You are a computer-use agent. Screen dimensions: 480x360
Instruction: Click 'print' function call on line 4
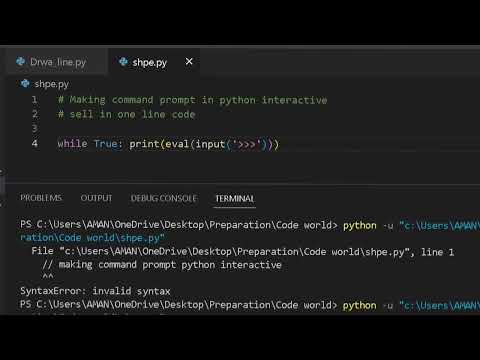(x=144, y=144)
